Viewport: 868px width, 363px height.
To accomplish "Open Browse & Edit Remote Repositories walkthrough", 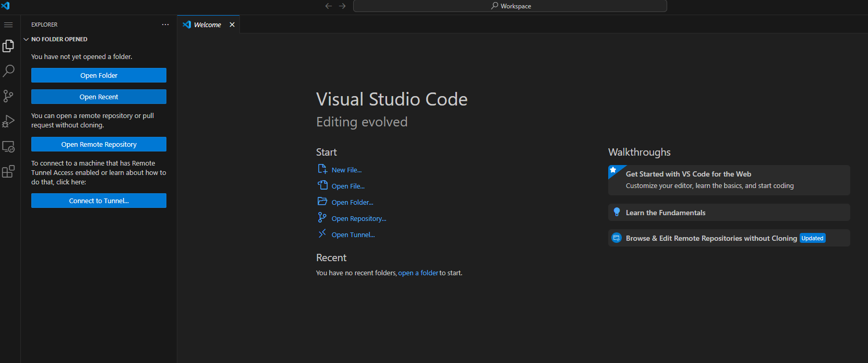I will click(x=729, y=238).
